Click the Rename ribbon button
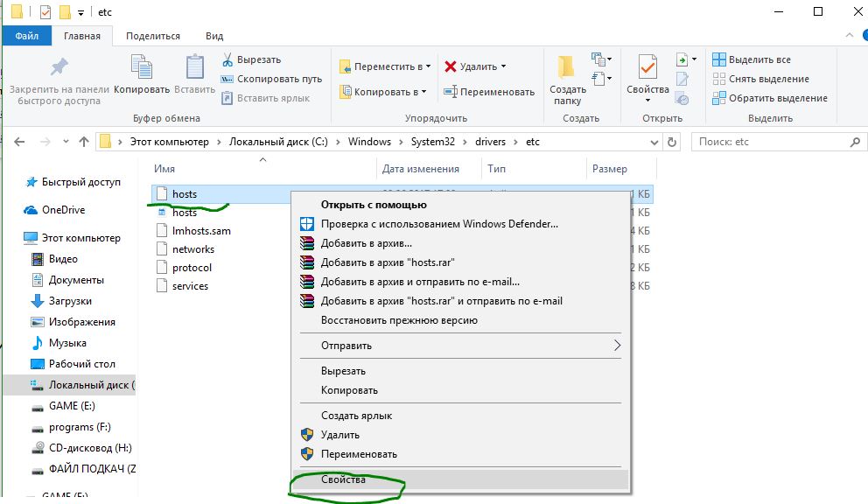The height and width of the screenshot is (504, 868). click(489, 92)
